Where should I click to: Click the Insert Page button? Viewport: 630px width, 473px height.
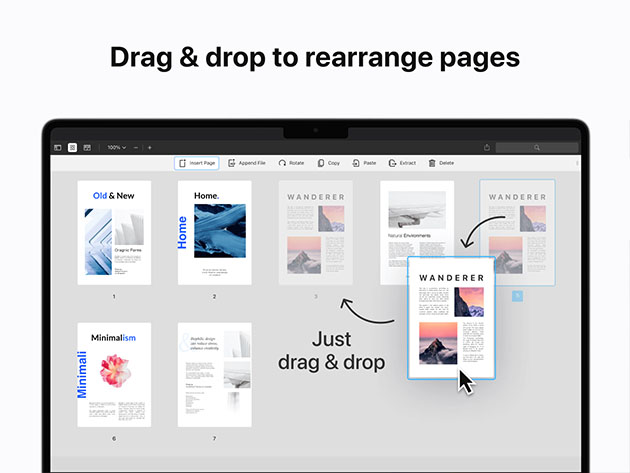pos(196,163)
